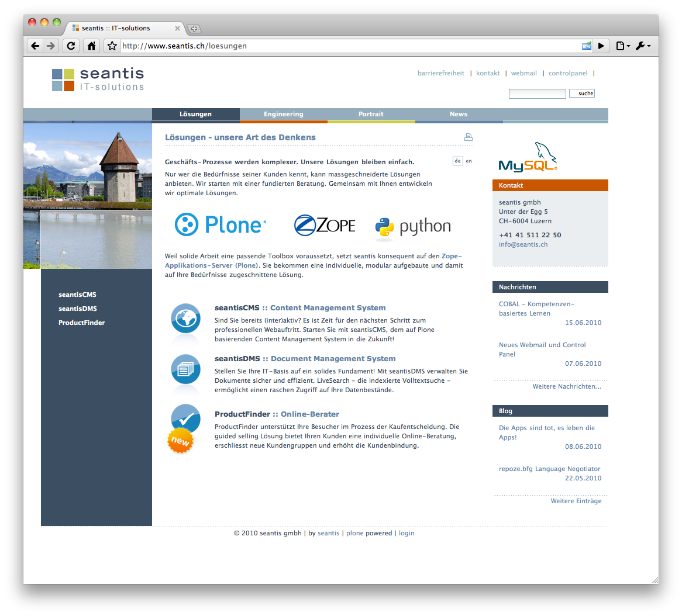Reload the page with the refresh icon
Image resolution: width=682 pixels, height=616 pixels.
71,46
